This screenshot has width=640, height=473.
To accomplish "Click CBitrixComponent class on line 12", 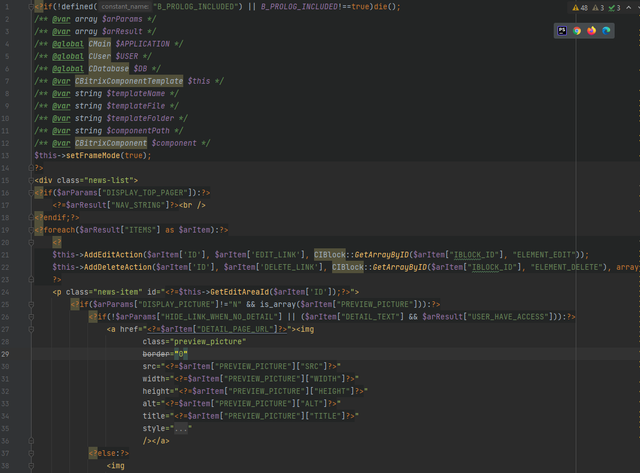I will click(111, 143).
